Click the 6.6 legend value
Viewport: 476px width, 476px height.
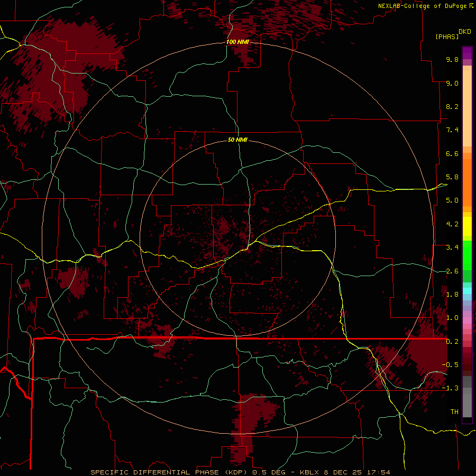[x=452, y=154]
